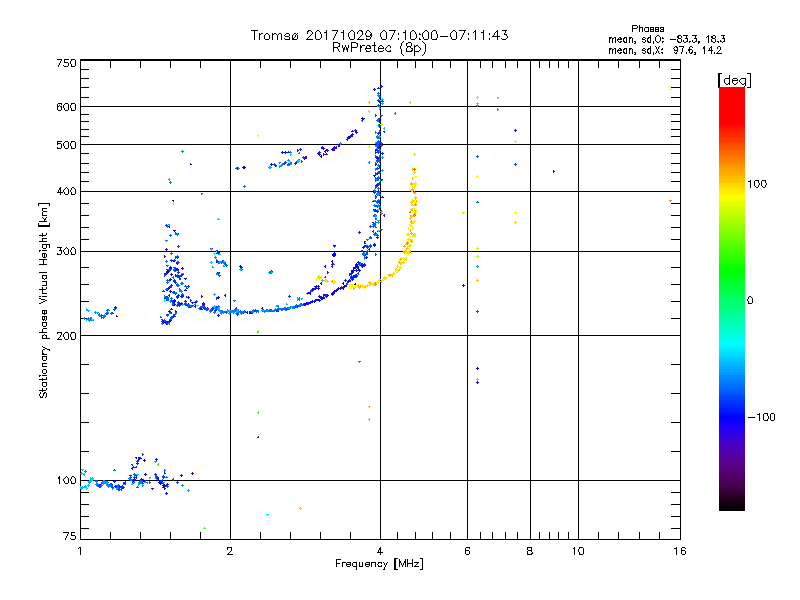Click the colorbar tick label '-100'
This screenshot has height=600, width=800.
(x=762, y=417)
